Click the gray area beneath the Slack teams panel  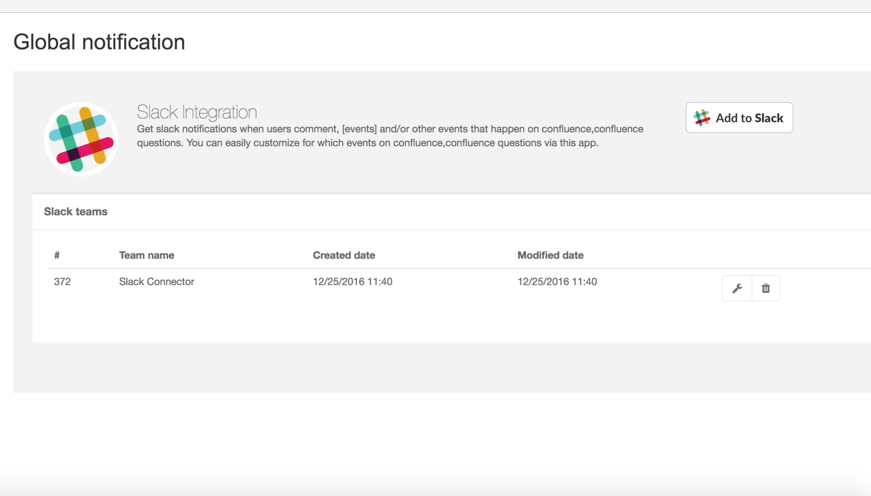click(400, 367)
